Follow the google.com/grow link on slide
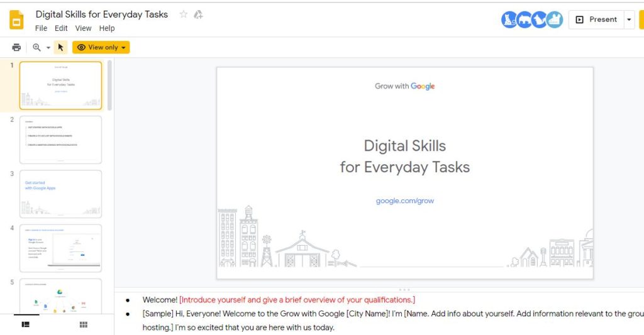The image size is (644, 335). (405, 200)
